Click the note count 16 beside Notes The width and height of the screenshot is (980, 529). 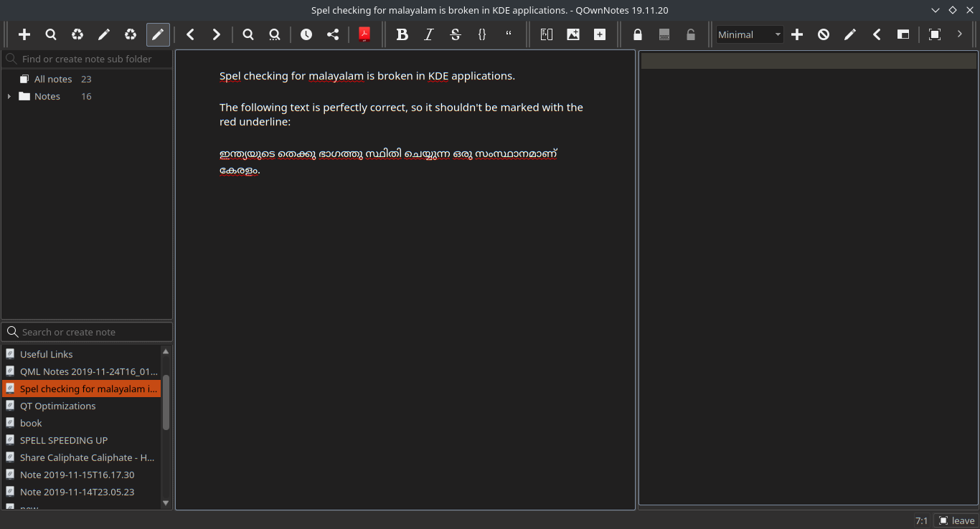[x=86, y=96]
